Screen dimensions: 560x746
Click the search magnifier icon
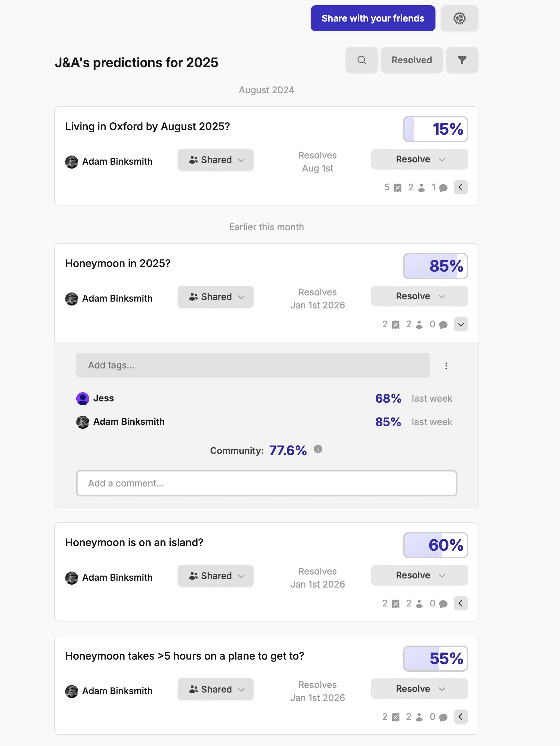[x=361, y=60]
